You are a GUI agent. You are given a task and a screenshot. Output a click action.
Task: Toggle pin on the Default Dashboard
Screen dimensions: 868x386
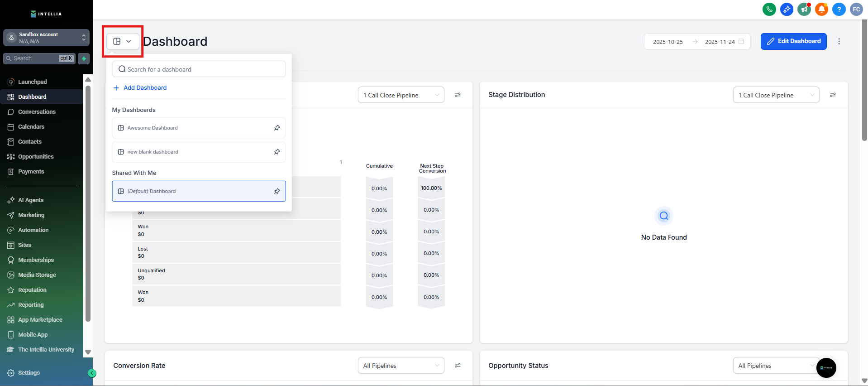tap(277, 191)
